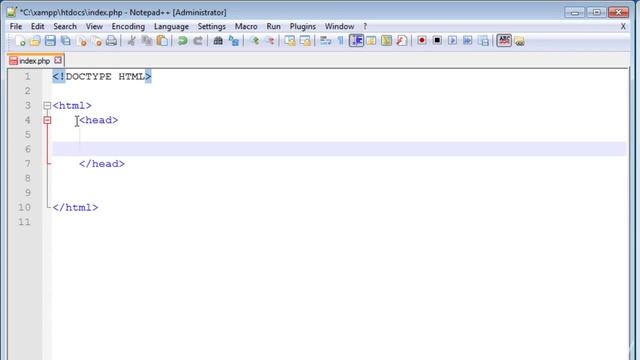The image size is (640, 360).
Task: Zoom out using the toolbar icon
Action: point(269,41)
